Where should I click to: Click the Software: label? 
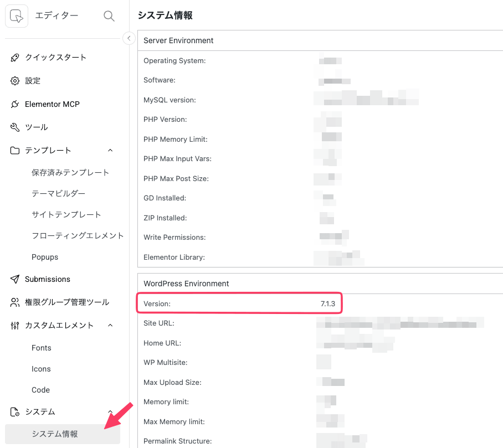tap(160, 80)
